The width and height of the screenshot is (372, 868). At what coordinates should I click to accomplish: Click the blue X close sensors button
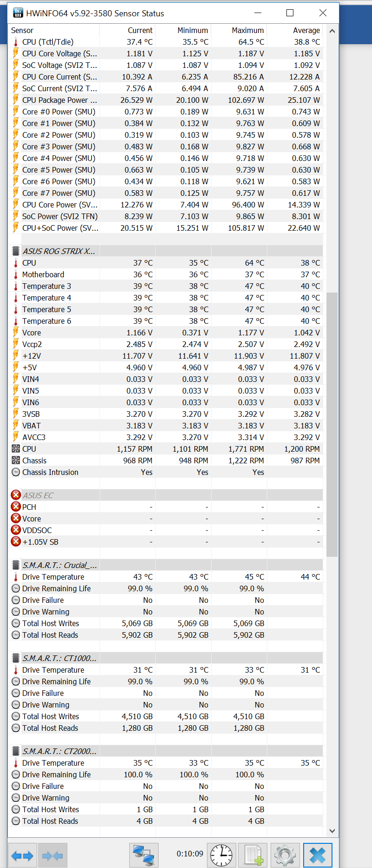click(x=318, y=855)
